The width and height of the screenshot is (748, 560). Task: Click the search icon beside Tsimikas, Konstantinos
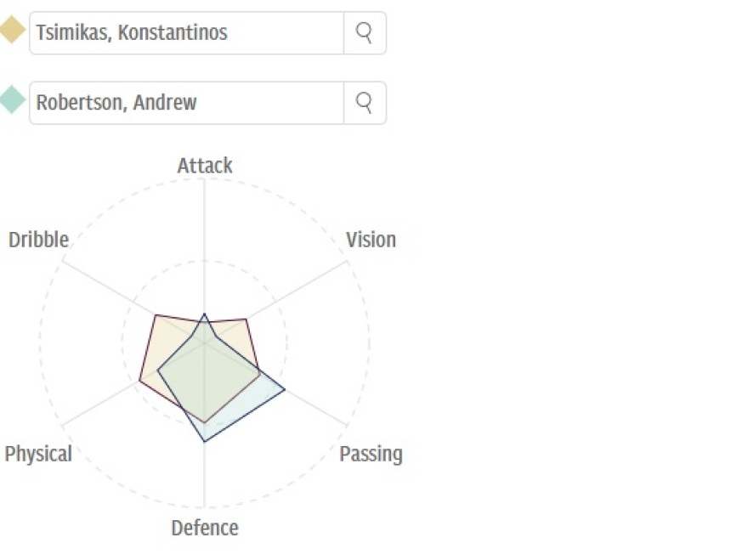coord(364,33)
